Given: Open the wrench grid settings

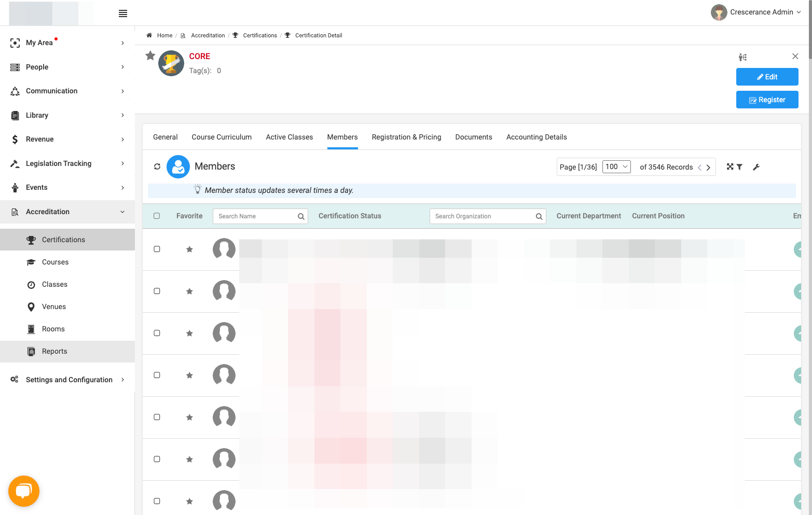Looking at the screenshot, I should pos(756,167).
